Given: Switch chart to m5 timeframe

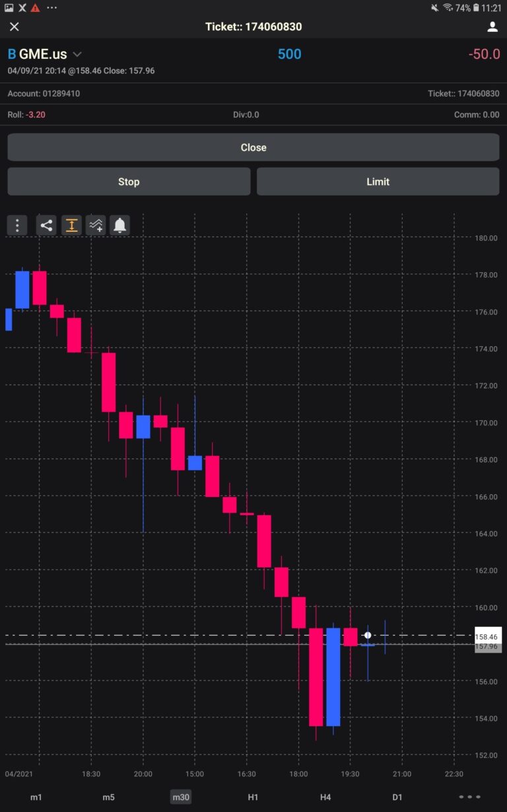Looking at the screenshot, I should click(108, 797).
